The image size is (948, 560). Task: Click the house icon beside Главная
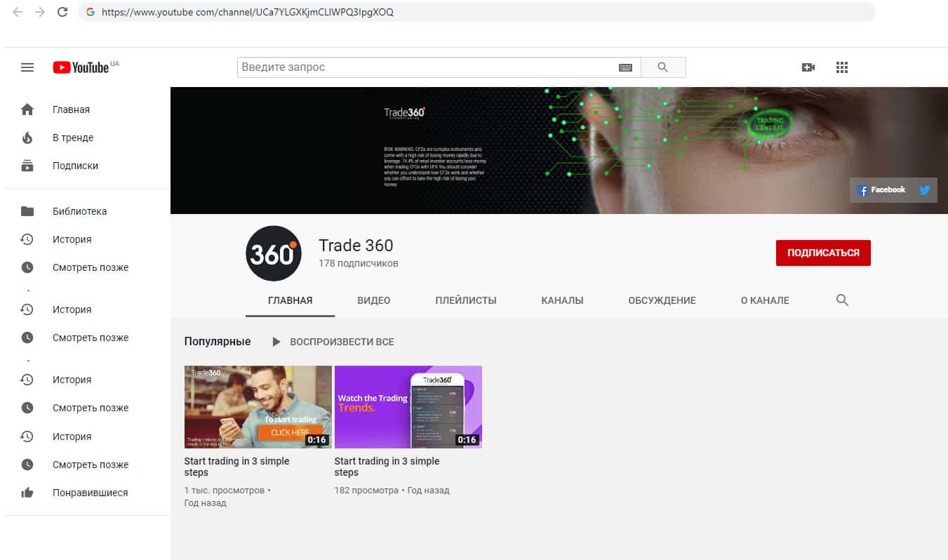click(x=27, y=109)
